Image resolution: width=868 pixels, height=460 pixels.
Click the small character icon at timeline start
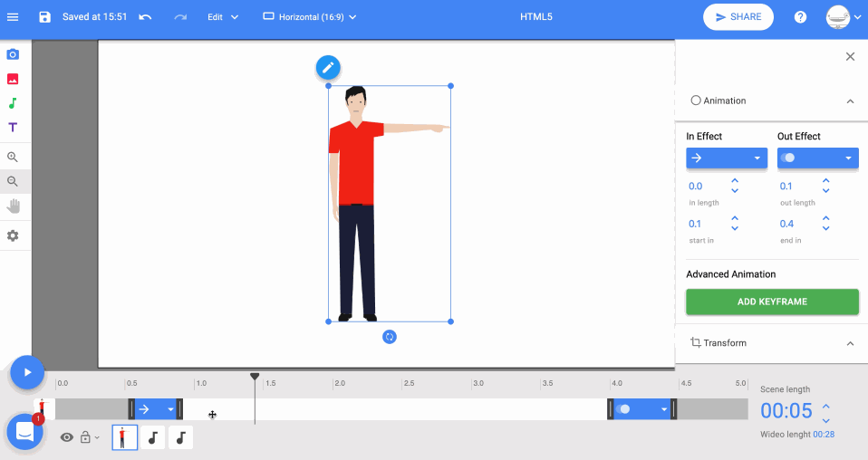pyautogui.click(x=43, y=408)
